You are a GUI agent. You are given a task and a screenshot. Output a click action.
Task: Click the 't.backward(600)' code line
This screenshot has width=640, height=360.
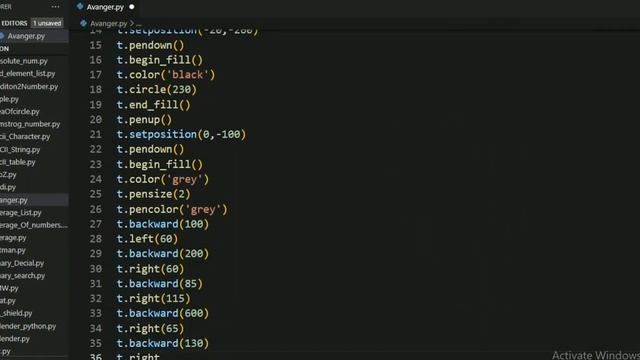click(x=163, y=313)
